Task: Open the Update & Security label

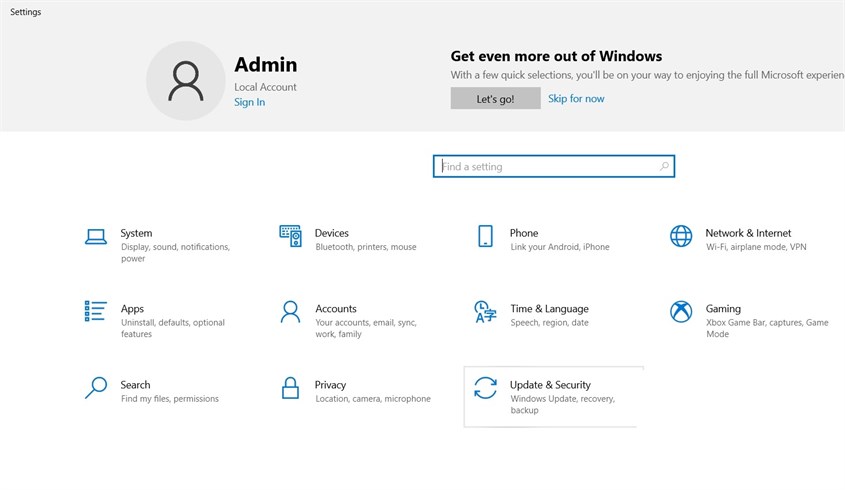Action: point(550,385)
